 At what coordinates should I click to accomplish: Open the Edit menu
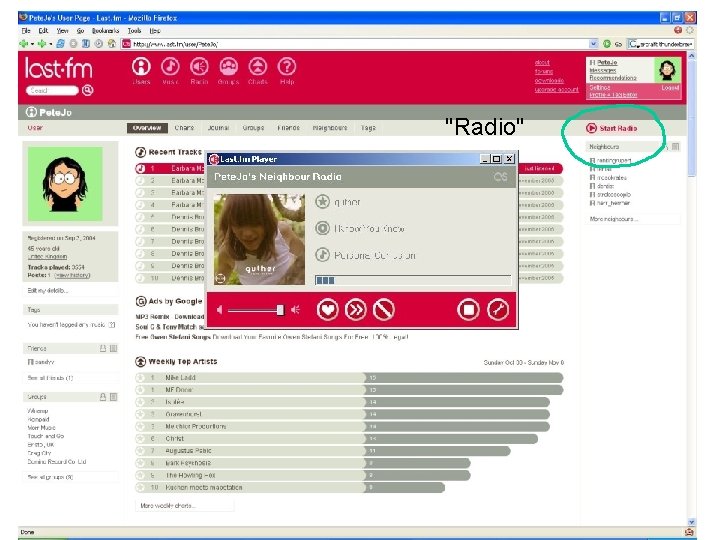pos(43,31)
